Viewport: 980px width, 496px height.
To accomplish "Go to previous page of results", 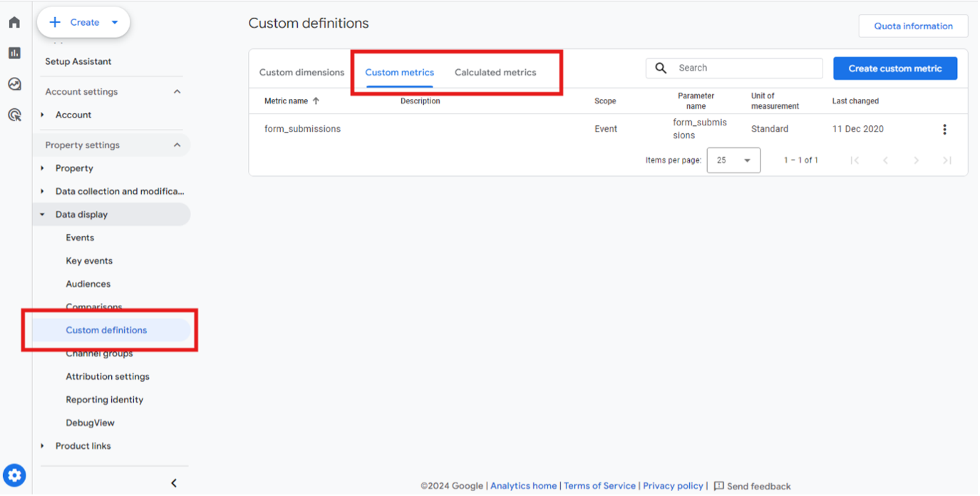I will pos(885,160).
